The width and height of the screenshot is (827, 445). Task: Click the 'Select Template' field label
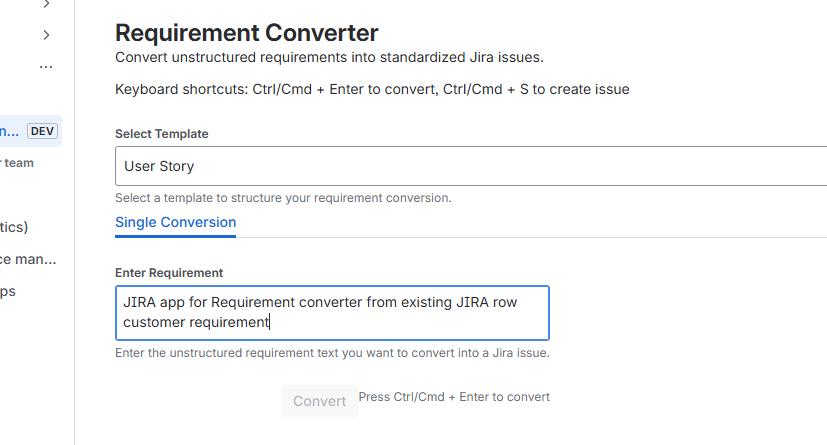[162, 134]
